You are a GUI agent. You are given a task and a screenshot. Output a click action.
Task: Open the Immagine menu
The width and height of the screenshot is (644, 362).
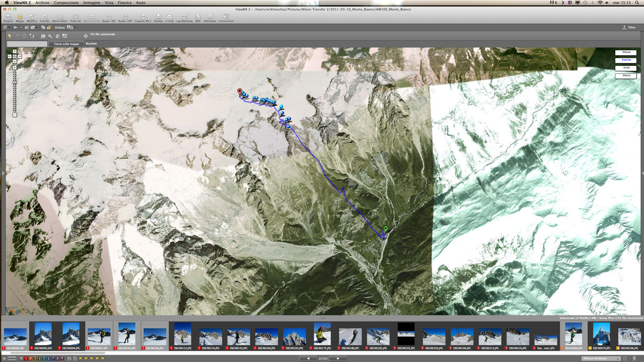(x=92, y=3)
